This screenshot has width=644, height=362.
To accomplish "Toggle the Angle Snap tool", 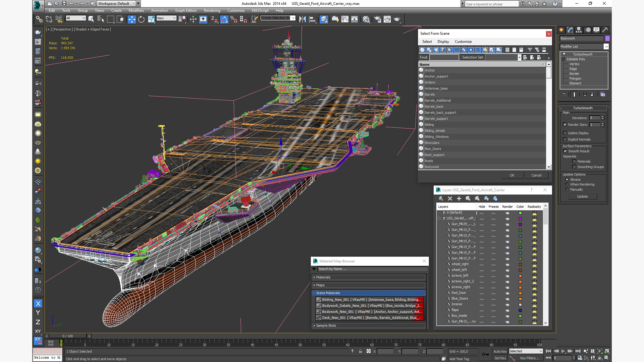I will click(224, 19).
